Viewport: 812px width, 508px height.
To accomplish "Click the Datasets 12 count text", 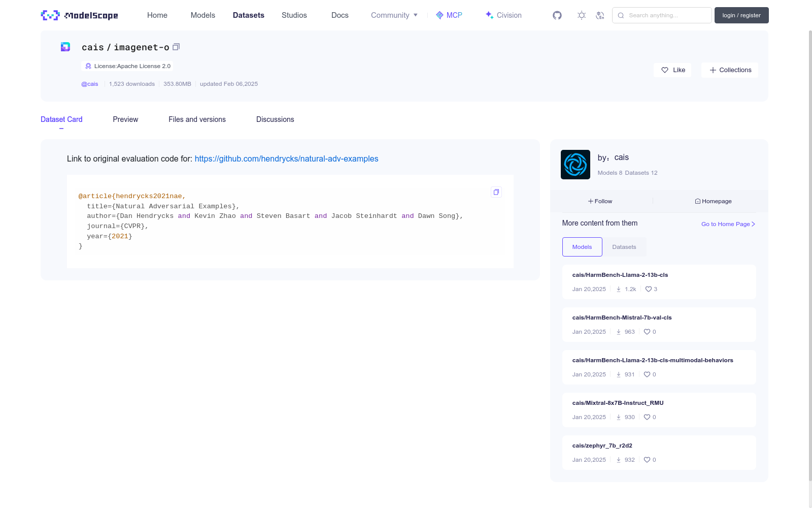I will pyautogui.click(x=641, y=173).
